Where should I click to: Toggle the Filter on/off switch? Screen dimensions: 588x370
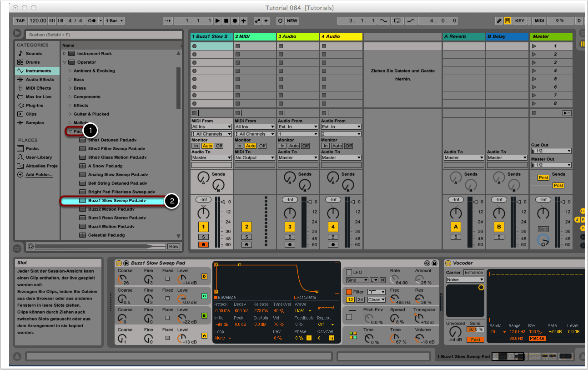click(349, 292)
